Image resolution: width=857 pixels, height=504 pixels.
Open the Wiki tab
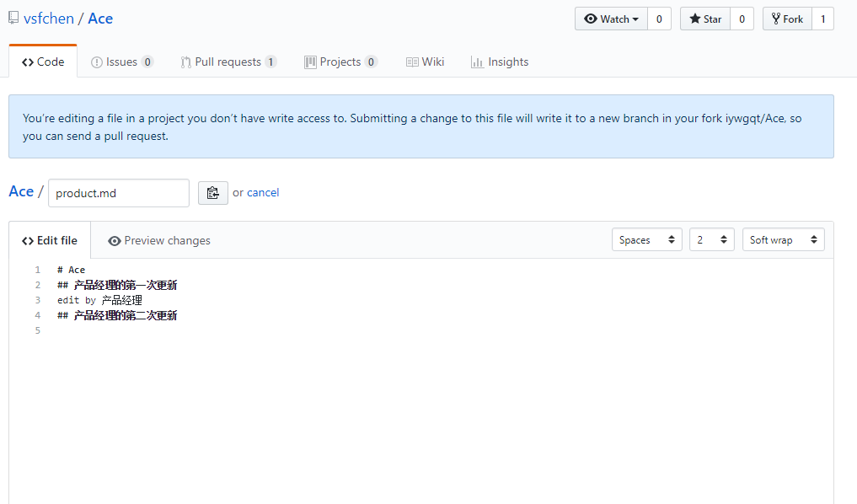pyautogui.click(x=425, y=62)
